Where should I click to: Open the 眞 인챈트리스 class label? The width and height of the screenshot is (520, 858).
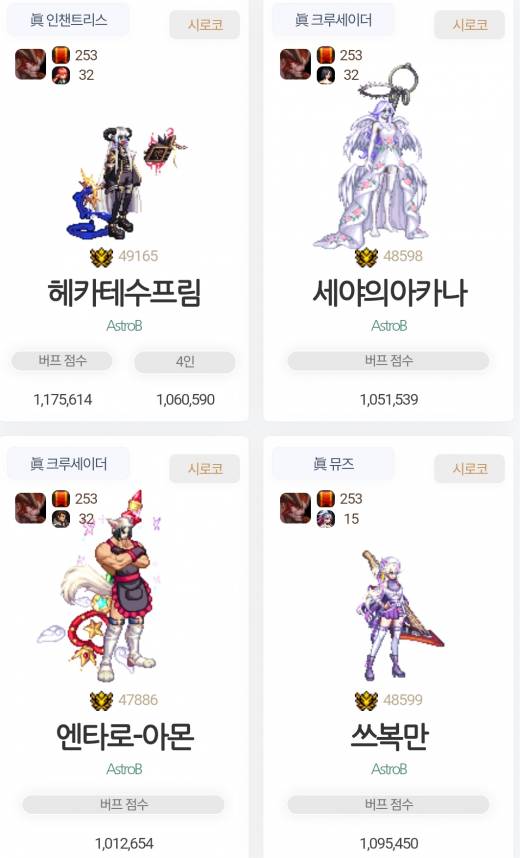click(68, 20)
